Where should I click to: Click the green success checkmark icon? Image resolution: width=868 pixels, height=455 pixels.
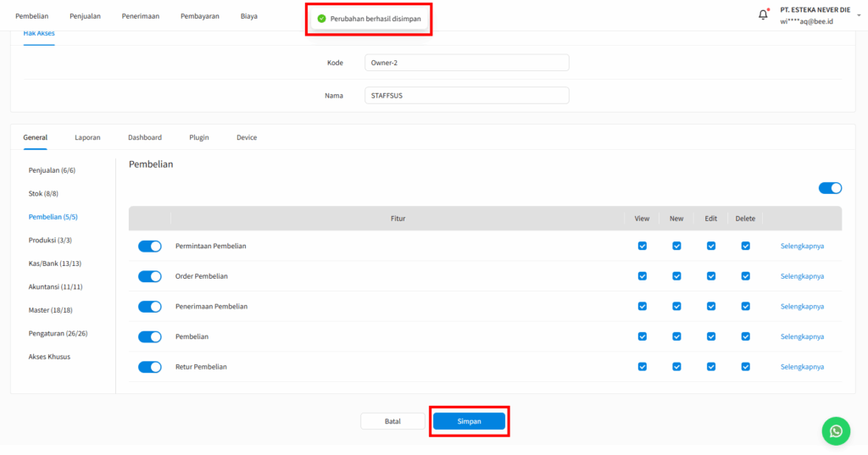(321, 19)
